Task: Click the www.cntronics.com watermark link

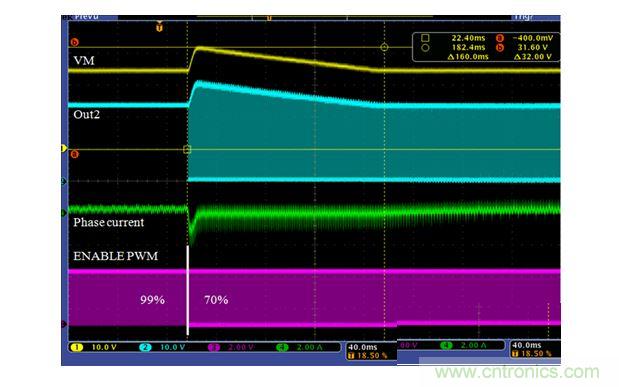Action: pyautogui.click(x=517, y=372)
